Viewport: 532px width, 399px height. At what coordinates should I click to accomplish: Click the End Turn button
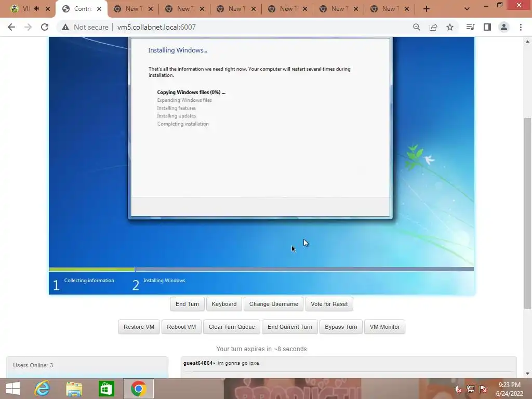(187, 304)
